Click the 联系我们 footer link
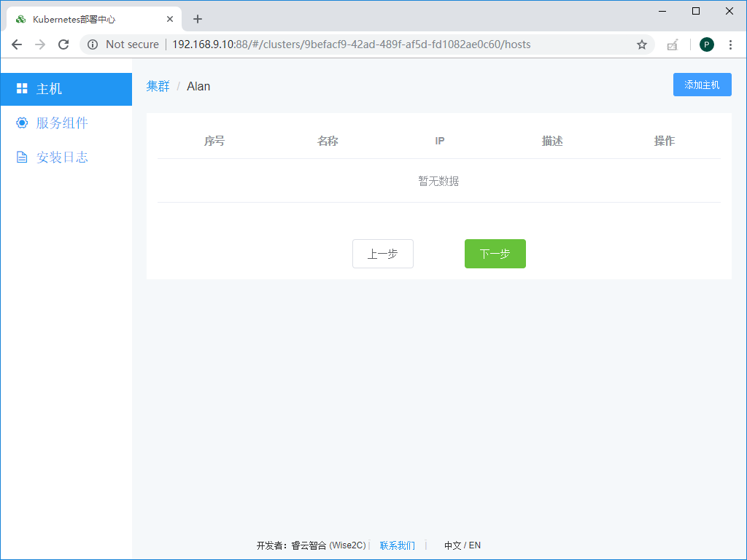The image size is (747, 560). pos(397,545)
